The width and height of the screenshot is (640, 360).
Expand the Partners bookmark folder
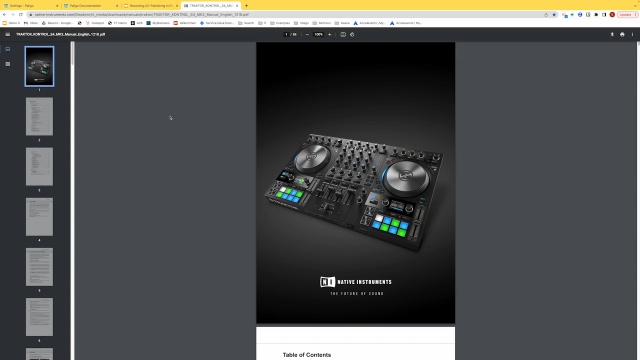click(x=322, y=23)
